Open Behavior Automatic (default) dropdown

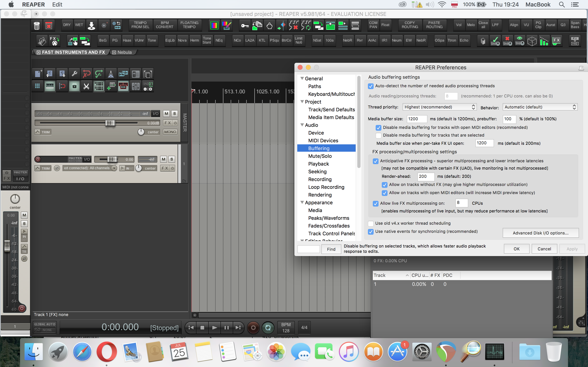point(540,107)
